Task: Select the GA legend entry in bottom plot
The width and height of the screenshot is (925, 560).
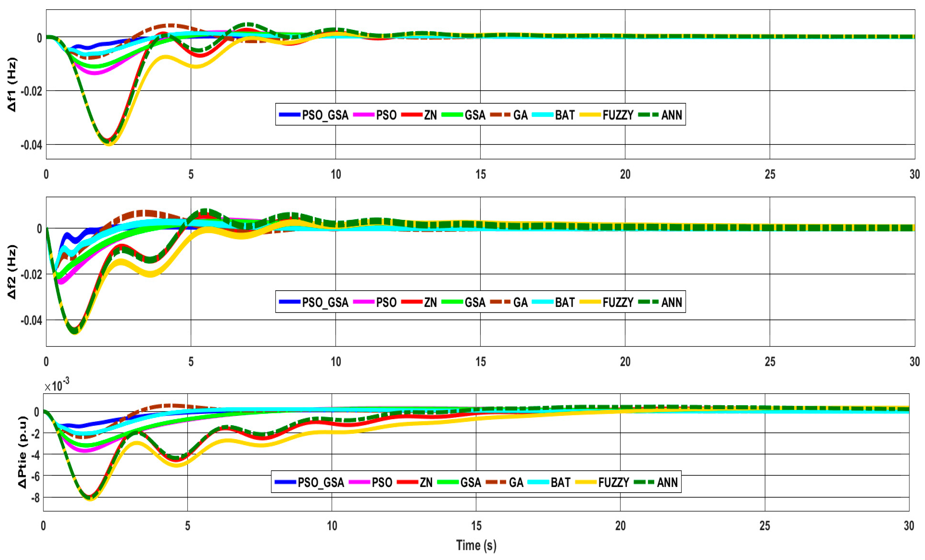Action: [516, 482]
